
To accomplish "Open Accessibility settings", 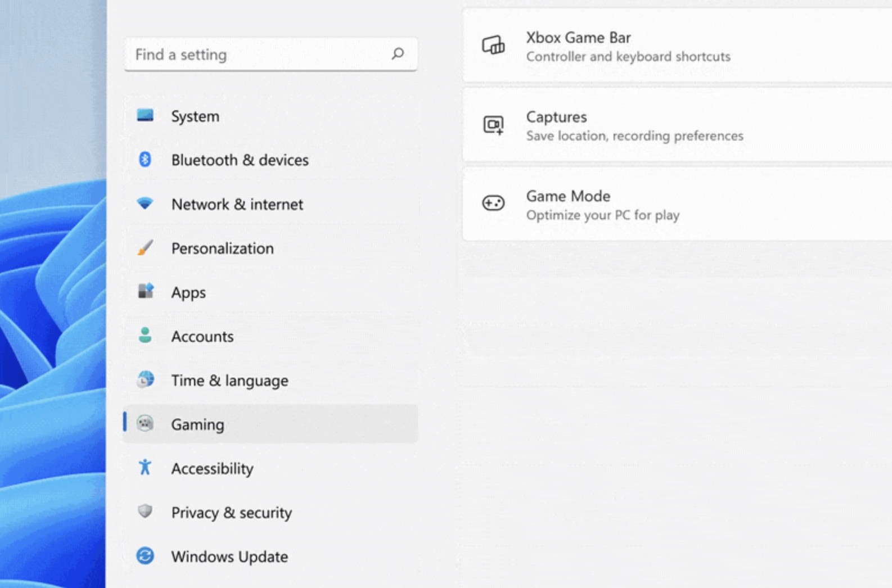I will [271, 468].
